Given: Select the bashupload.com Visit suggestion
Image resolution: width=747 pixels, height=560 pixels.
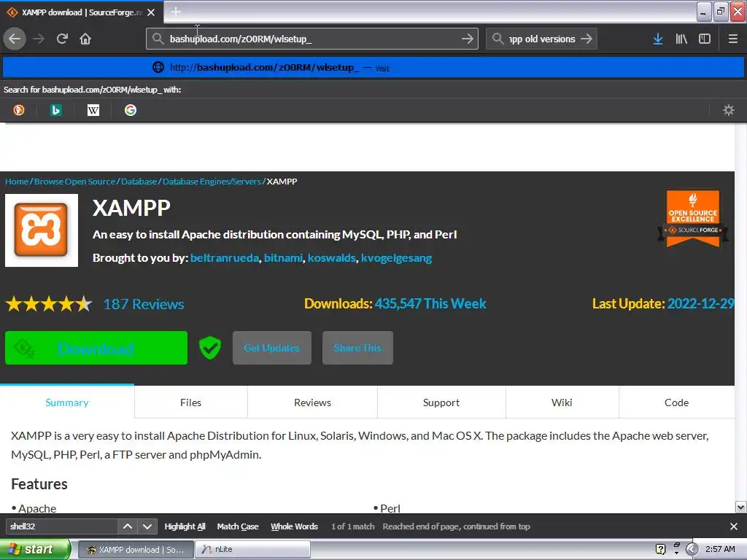Looking at the screenshot, I should (x=373, y=68).
